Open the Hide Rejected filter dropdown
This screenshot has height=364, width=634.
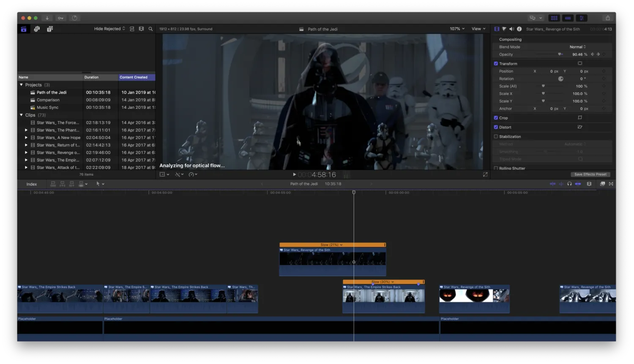tap(109, 29)
